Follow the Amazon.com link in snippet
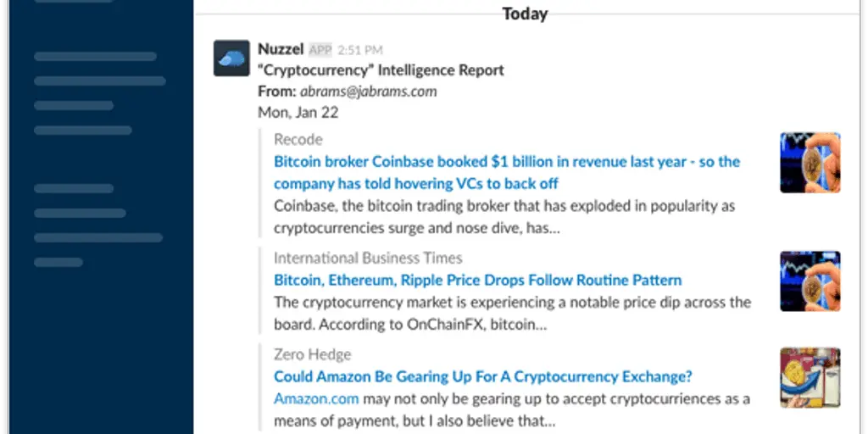This screenshot has width=868, height=434. coord(316,398)
